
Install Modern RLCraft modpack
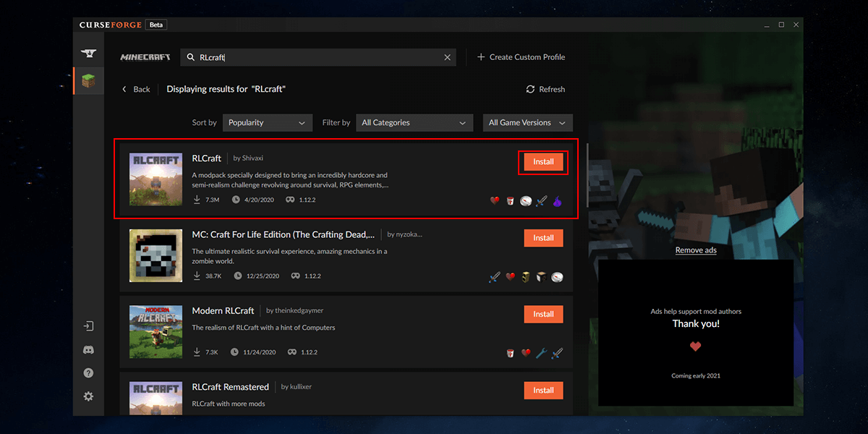coord(543,314)
